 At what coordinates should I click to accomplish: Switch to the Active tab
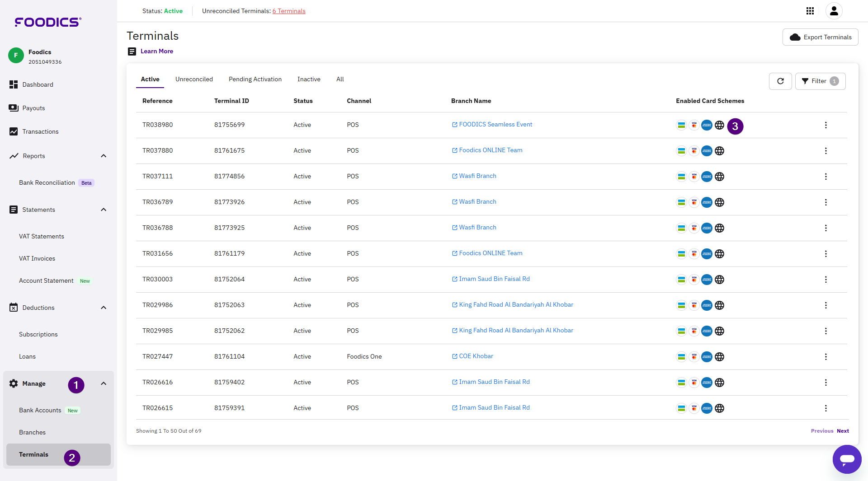[x=150, y=79]
